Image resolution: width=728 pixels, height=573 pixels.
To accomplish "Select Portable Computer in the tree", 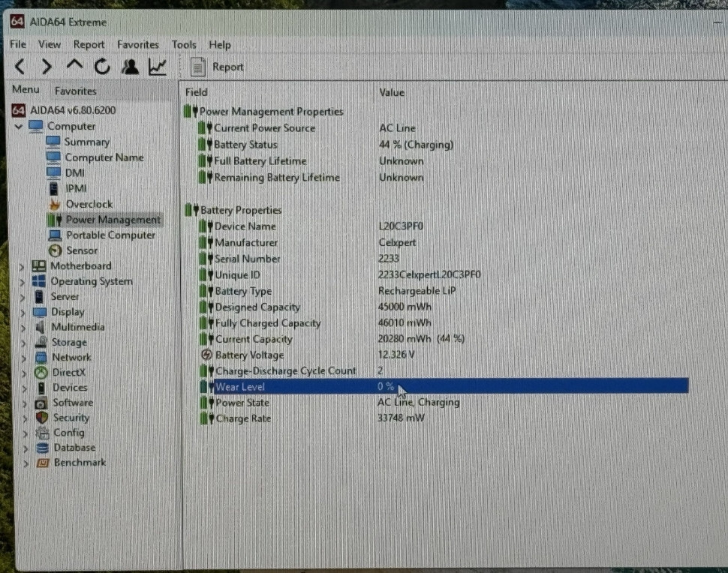I will (x=110, y=235).
